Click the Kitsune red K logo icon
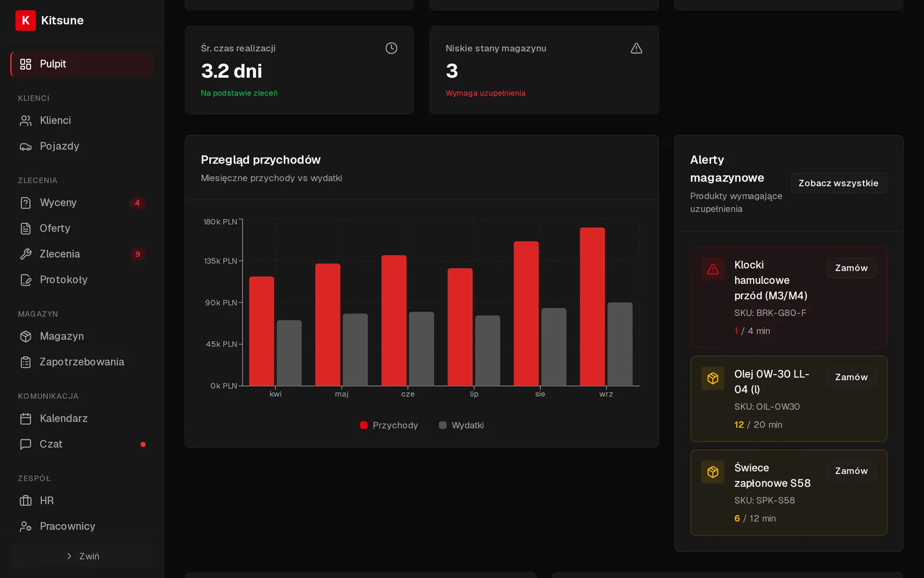This screenshot has width=924, height=578. coord(25,20)
